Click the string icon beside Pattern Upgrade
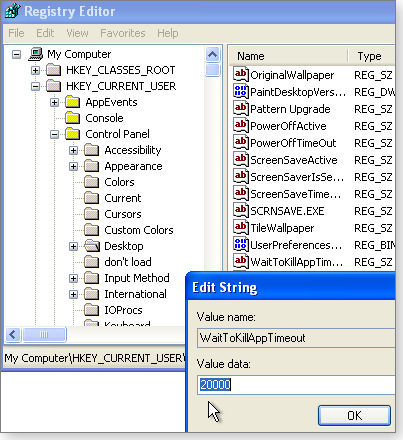 [241, 108]
